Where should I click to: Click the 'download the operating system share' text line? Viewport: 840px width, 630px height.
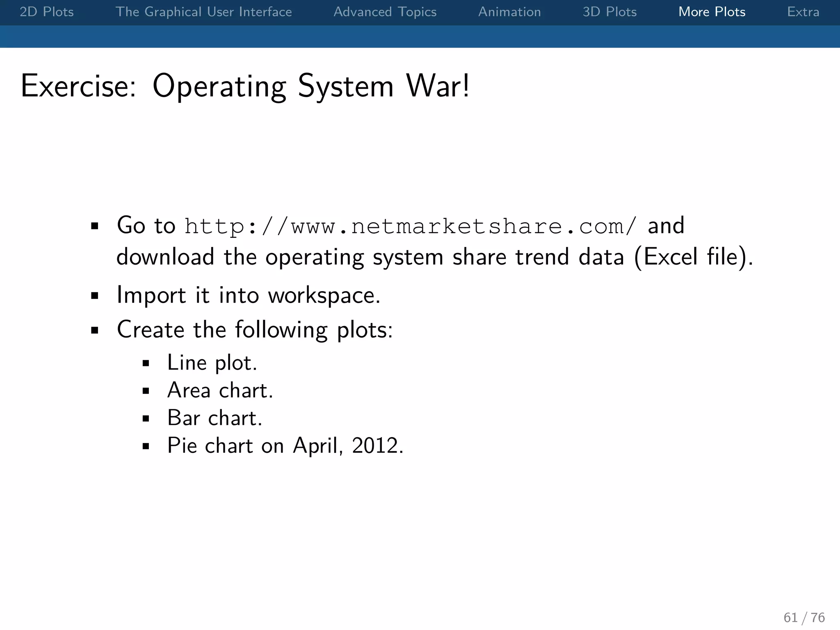[x=435, y=257]
